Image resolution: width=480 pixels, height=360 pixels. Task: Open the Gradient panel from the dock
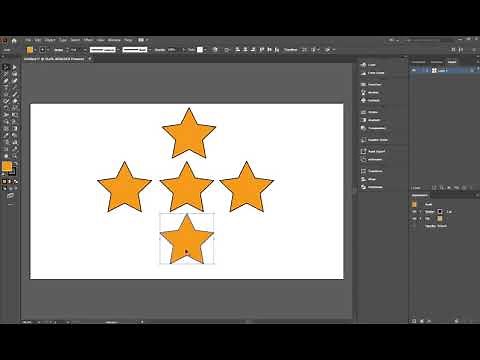tap(370, 120)
